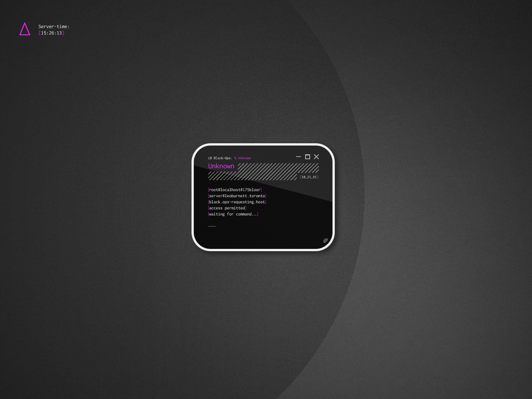Screen dimensions: 532x399
Task: Click the small Unknown path label
Action: [x=244, y=158]
